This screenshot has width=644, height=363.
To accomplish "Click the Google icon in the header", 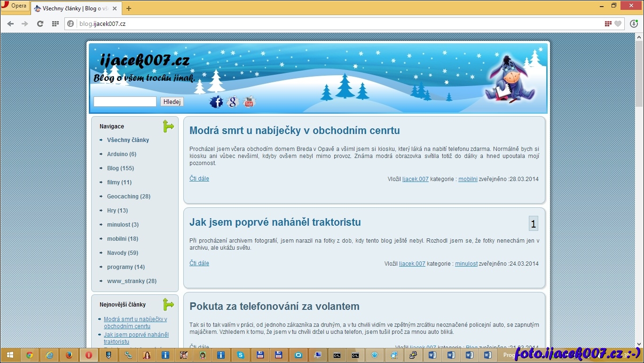I will pos(233,102).
